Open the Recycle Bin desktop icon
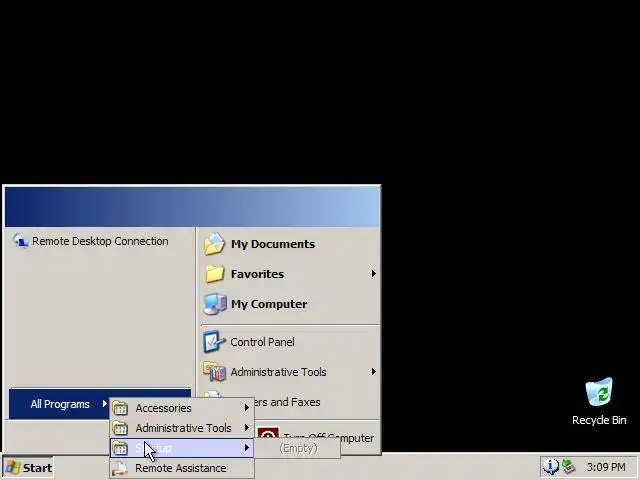Screen dimensions: 640x480 tap(599, 392)
